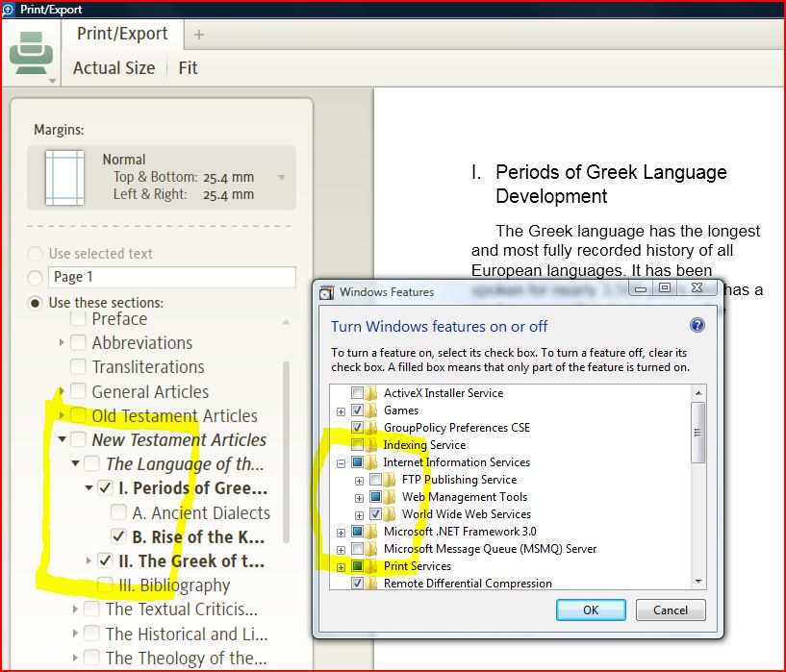Image resolution: width=786 pixels, height=672 pixels.
Task: Uncheck Remote Differential Compression checkbox
Action: [x=358, y=583]
